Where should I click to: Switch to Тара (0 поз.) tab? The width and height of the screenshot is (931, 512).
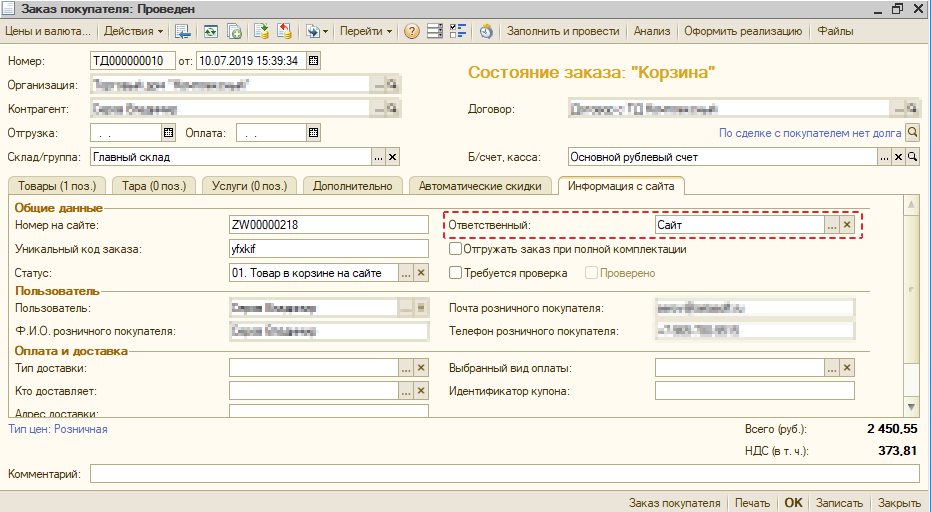[154, 185]
